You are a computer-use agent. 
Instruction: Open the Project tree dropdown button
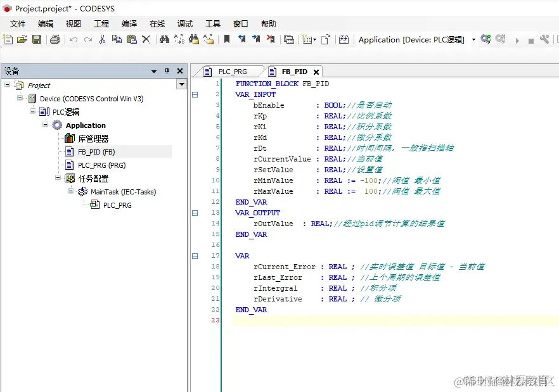[181, 84]
